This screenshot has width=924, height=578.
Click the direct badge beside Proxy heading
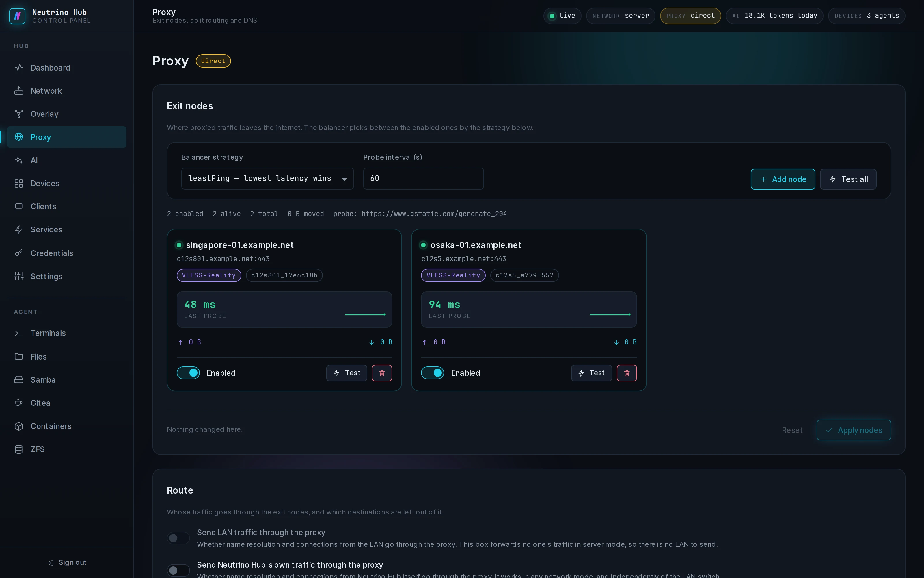(213, 61)
